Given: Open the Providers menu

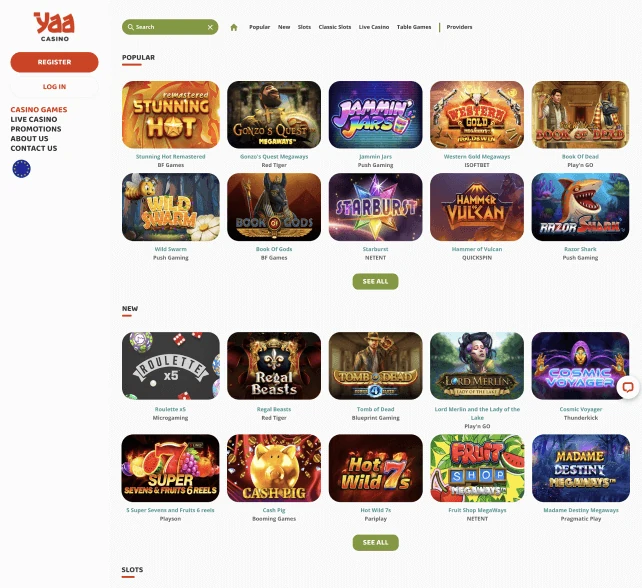Looking at the screenshot, I should click(x=459, y=27).
